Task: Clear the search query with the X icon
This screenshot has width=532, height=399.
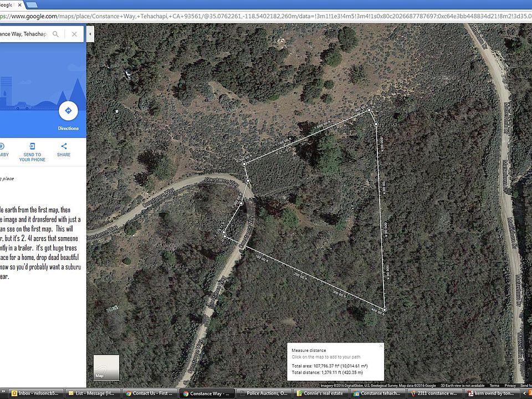Action: pos(74,33)
